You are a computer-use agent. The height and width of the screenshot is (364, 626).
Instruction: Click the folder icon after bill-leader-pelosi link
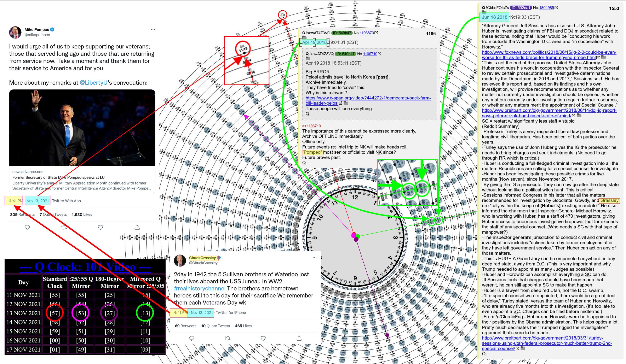click(346, 103)
